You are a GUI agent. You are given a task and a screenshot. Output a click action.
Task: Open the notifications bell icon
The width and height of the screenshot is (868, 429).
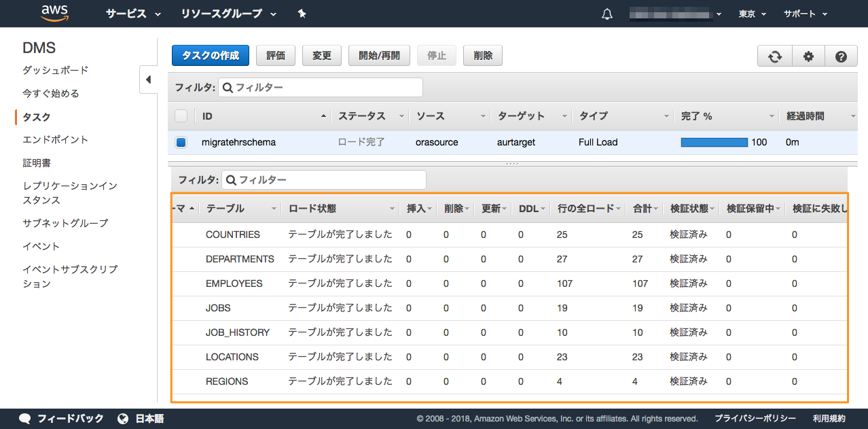point(607,14)
